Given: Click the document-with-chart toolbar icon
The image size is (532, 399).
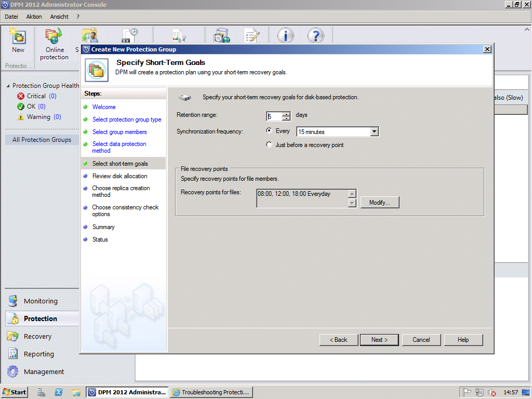Looking at the screenshot, I should (x=179, y=35).
